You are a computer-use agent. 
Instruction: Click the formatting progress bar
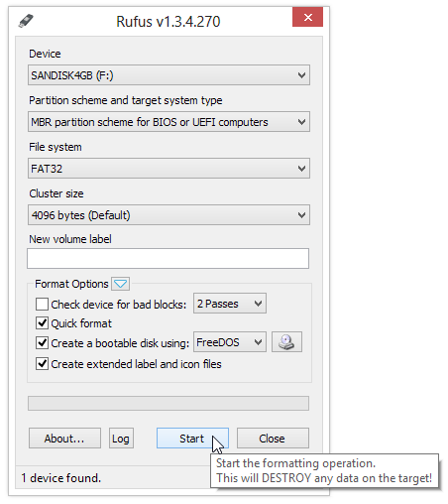[x=168, y=403]
